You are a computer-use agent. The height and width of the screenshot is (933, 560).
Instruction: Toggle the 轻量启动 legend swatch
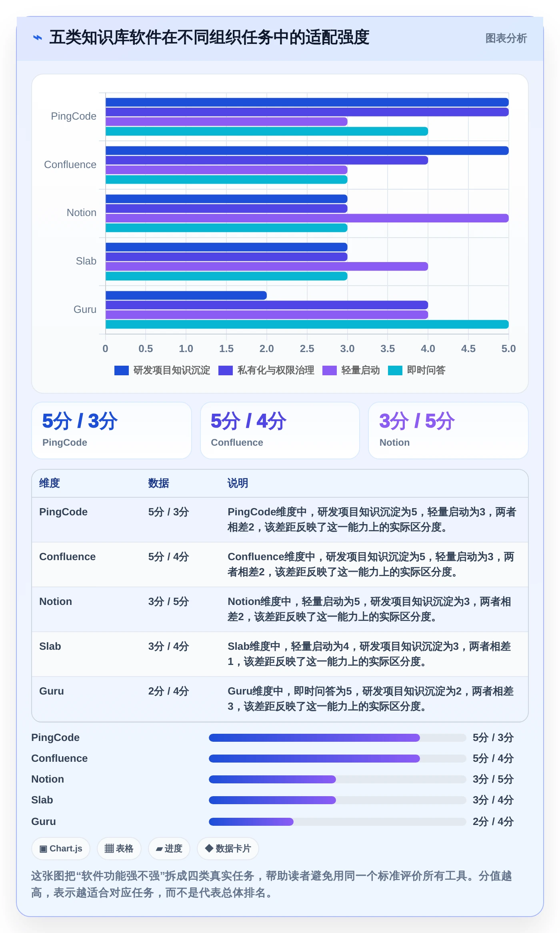[330, 370]
